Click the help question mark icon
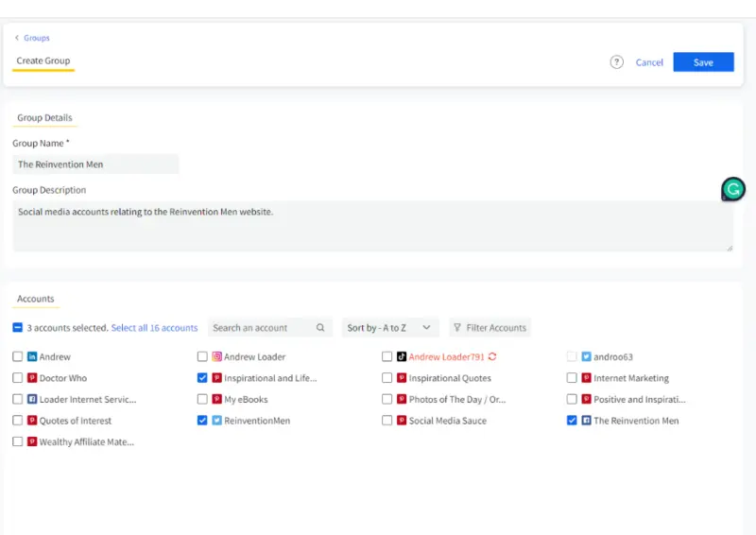Viewport: 756px width, 535px height. 617,62
